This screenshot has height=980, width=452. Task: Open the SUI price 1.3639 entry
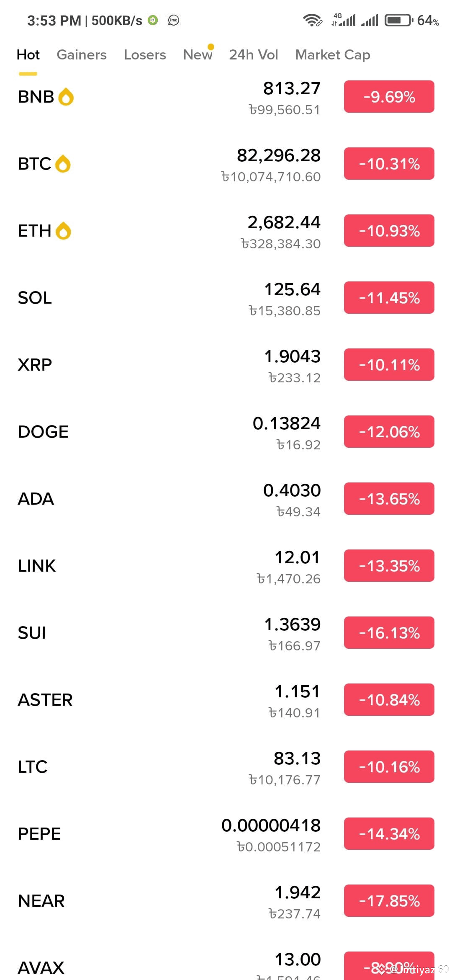click(292, 624)
